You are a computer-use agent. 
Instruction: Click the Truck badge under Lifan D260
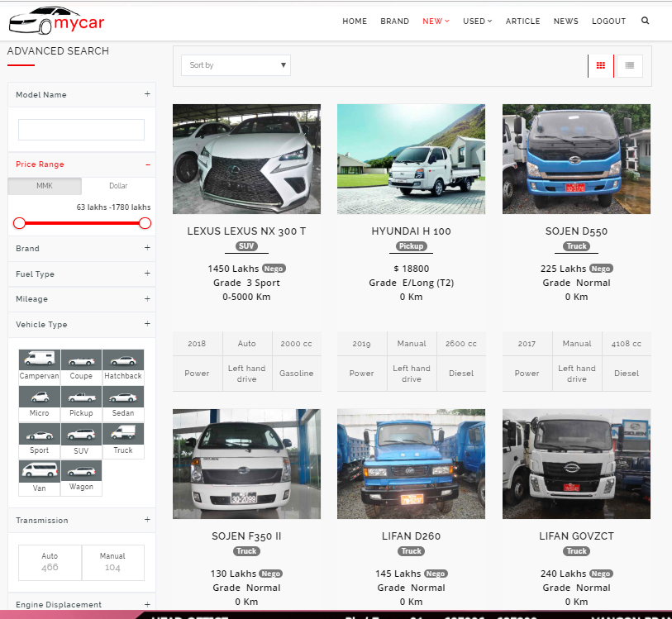pyautogui.click(x=411, y=551)
